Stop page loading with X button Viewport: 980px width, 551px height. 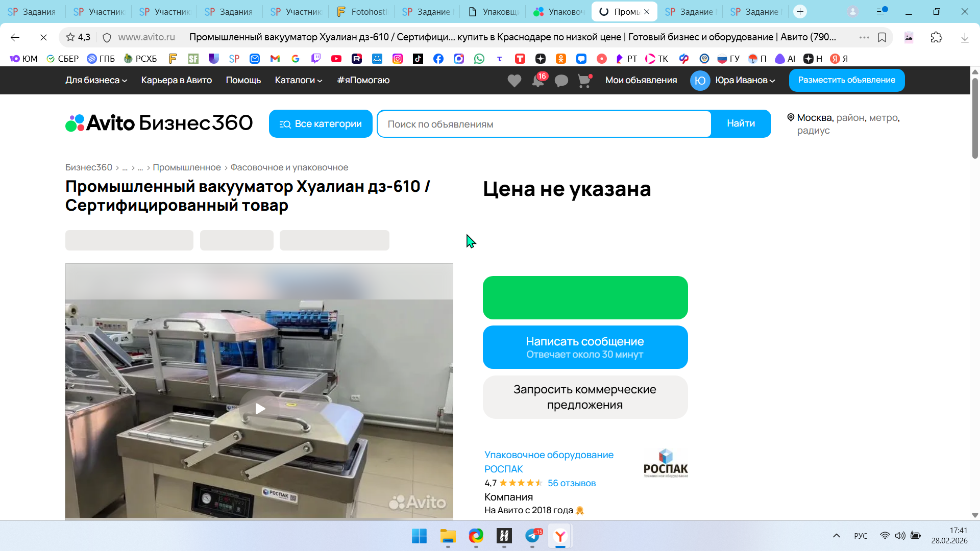(x=43, y=37)
